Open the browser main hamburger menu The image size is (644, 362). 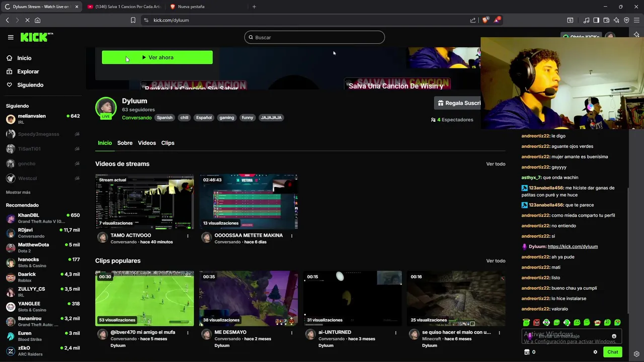coord(637,20)
